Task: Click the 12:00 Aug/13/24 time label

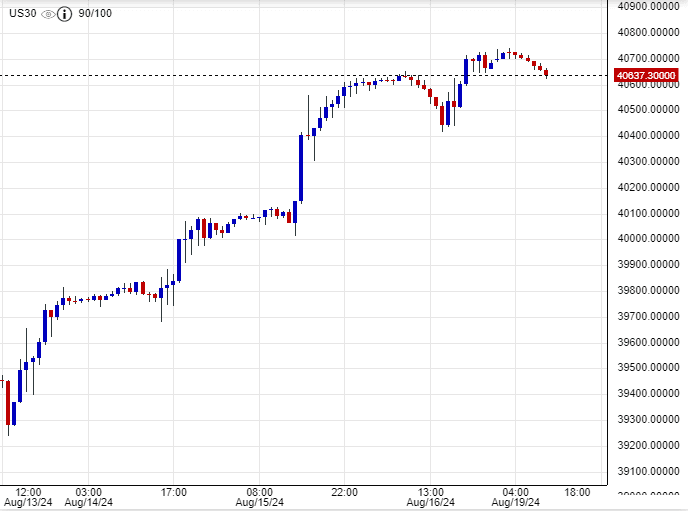Action: tap(28, 497)
